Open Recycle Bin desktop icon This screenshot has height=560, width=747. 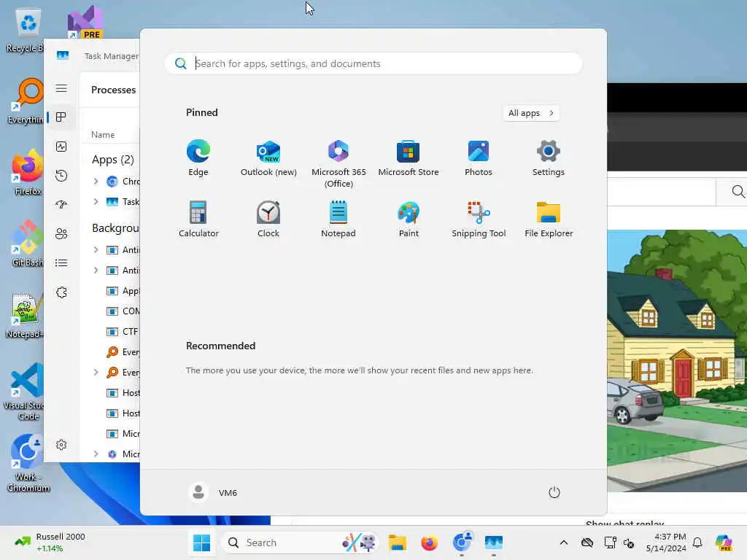(26, 31)
